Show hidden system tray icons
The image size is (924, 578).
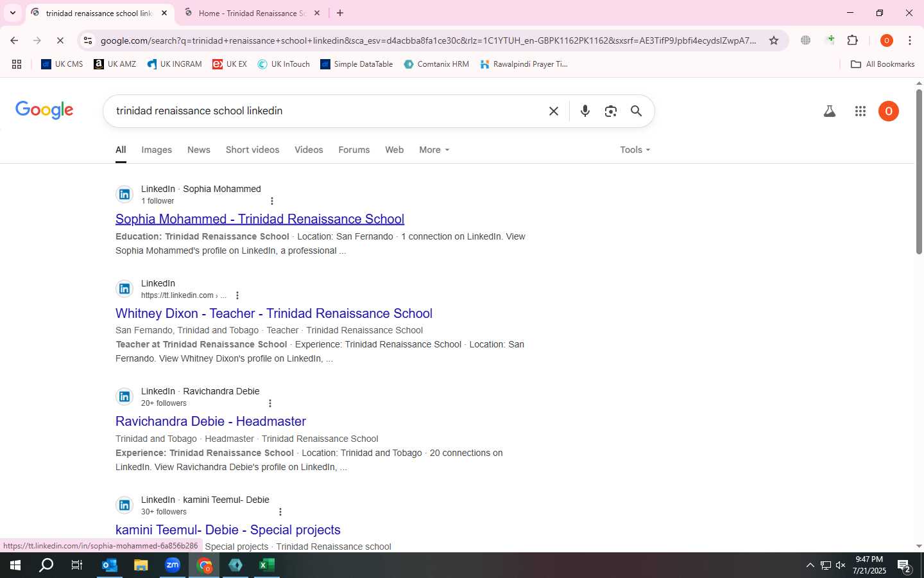pyautogui.click(x=810, y=565)
